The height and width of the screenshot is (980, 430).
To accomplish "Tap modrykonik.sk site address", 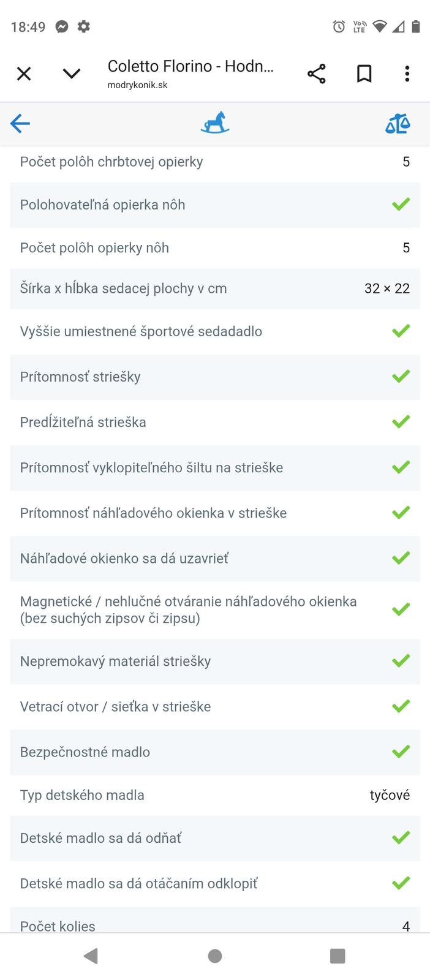I will click(x=137, y=85).
